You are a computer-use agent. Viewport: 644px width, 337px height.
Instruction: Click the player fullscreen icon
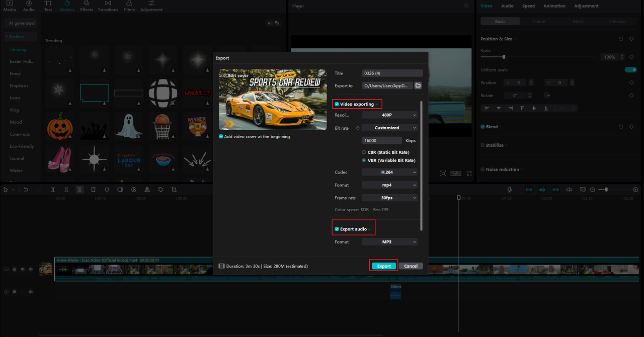pos(469,173)
